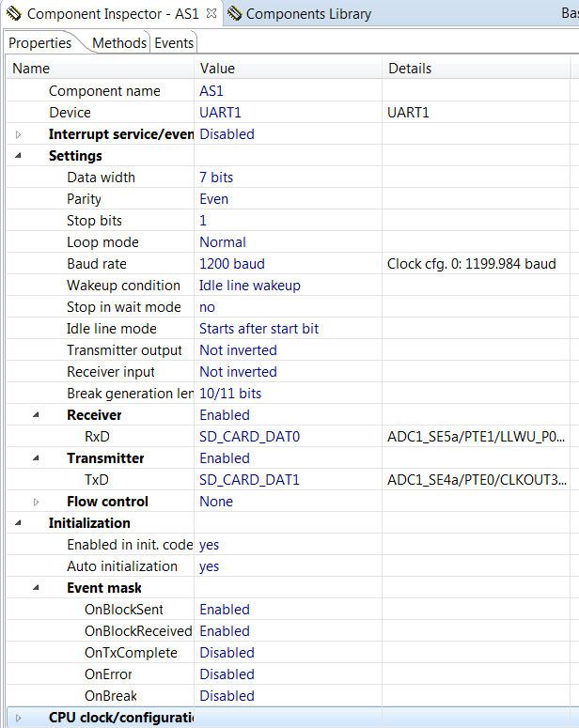The height and width of the screenshot is (728, 579).
Task: Collapse the Receiver section
Action: [37, 415]
